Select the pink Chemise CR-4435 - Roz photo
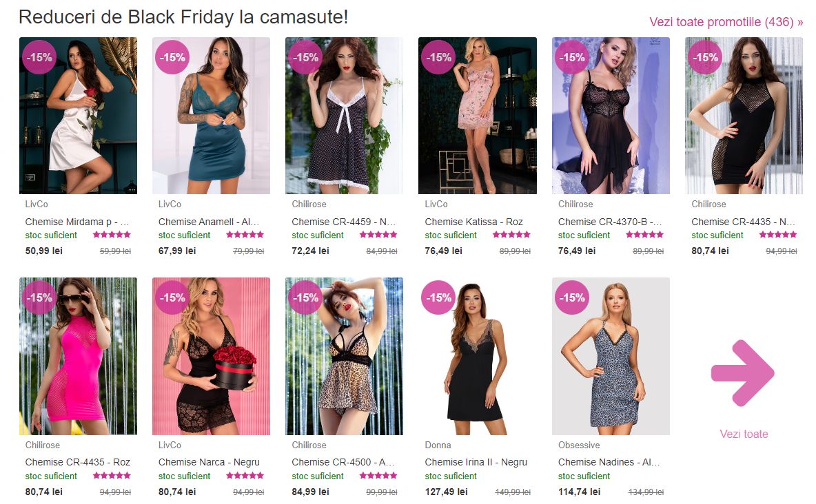Image resolution: width=816 pixels, height=504 pixels. point(78,356)
